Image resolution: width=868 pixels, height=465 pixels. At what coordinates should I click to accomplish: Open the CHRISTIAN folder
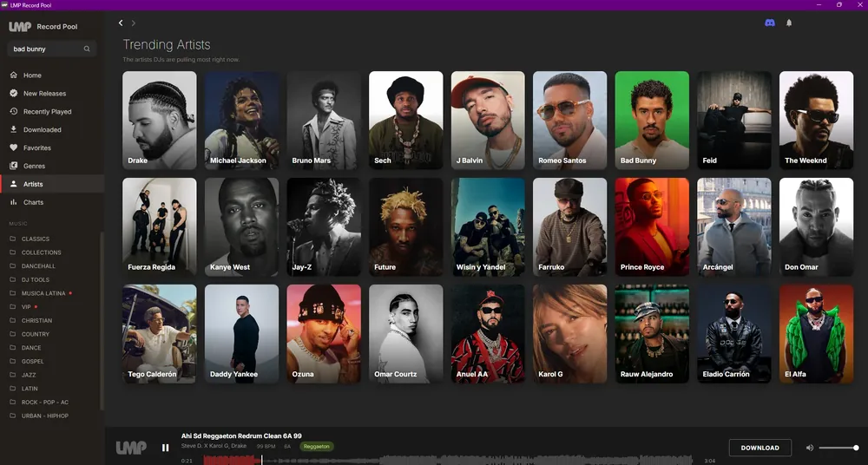click(36, 320)
